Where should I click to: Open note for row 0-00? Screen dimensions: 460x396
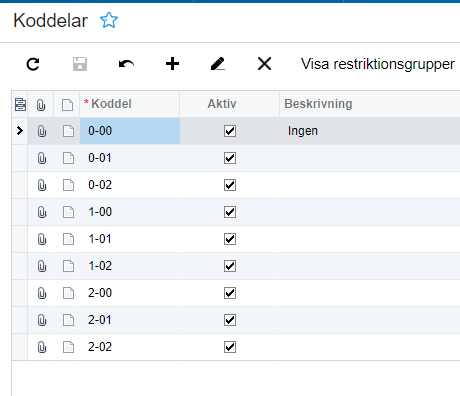tap(68, 131)
